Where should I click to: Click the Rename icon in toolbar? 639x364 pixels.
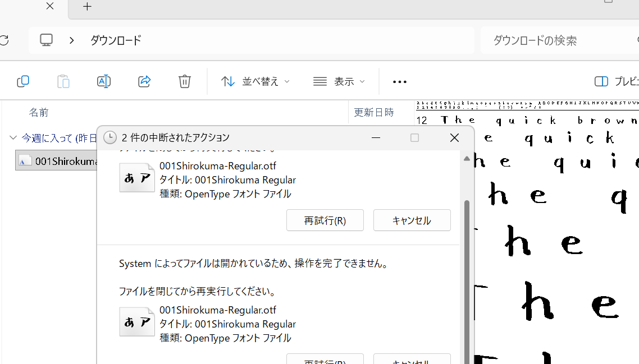[104, 81]
